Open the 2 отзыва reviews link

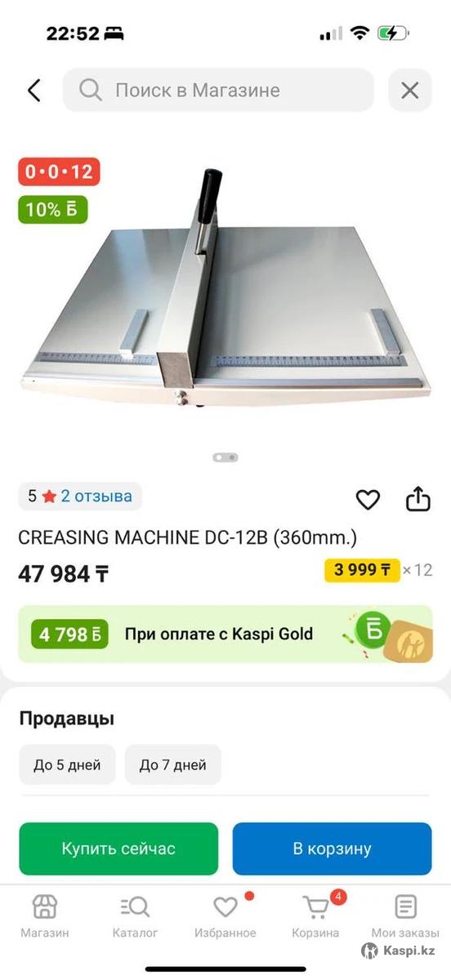[96, 496]
